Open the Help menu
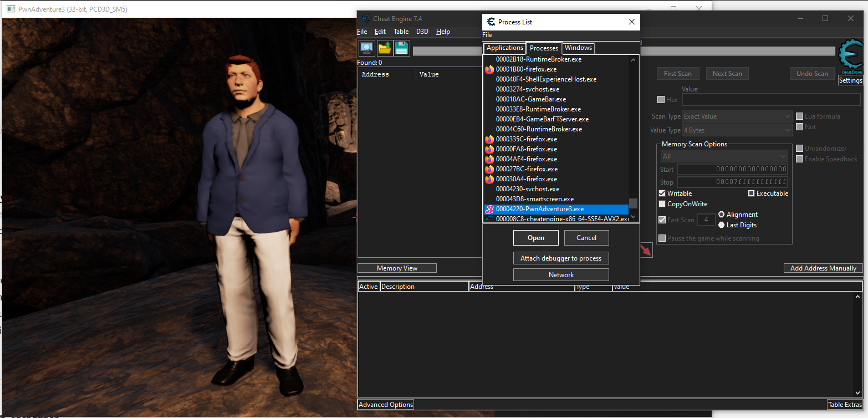The width and height of the screenshot is (868, 418). coord(443,32)
